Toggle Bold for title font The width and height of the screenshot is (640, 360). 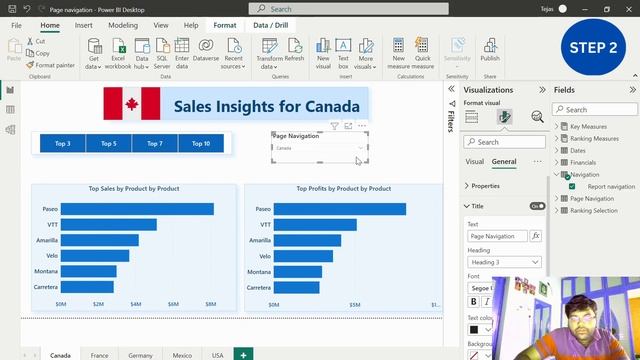(473, 302)
